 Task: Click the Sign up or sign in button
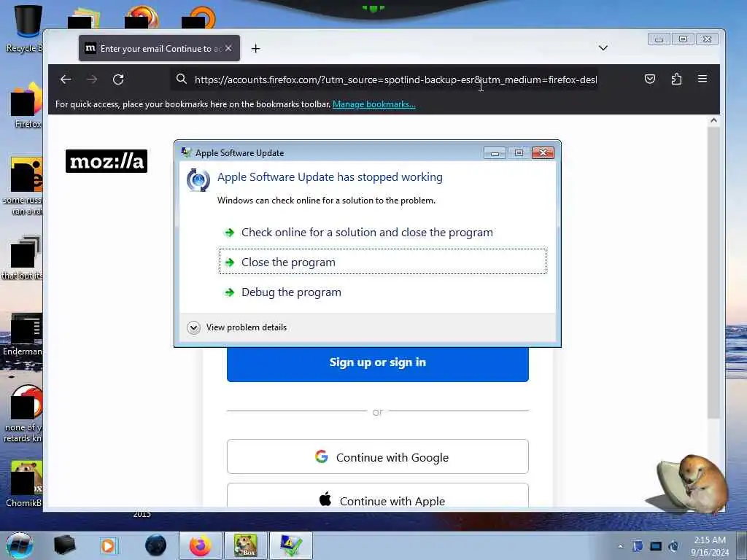(378, 364)
